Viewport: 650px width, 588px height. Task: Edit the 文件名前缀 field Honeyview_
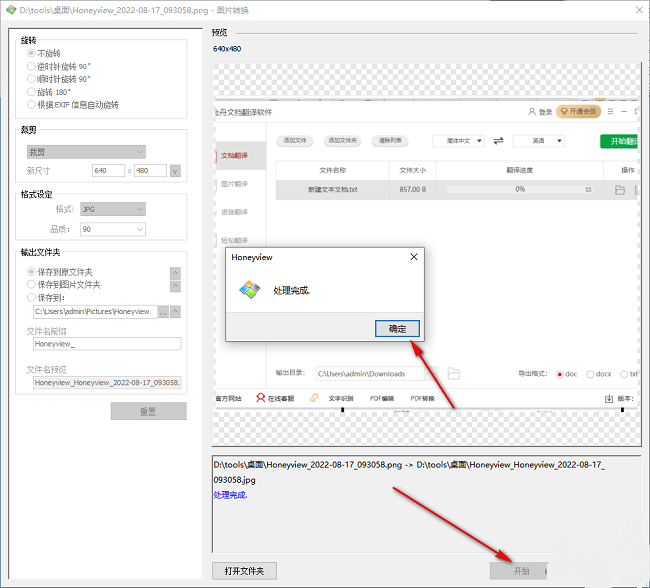click(107, 344)
